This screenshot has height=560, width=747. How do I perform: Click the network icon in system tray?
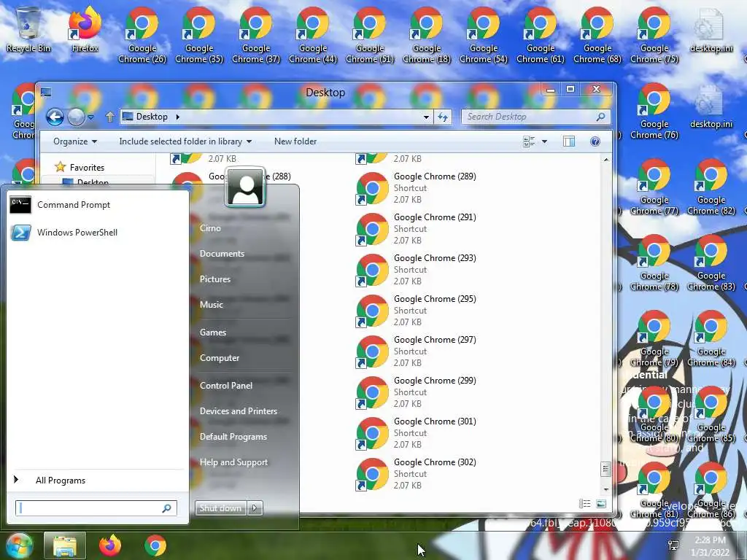673,545
